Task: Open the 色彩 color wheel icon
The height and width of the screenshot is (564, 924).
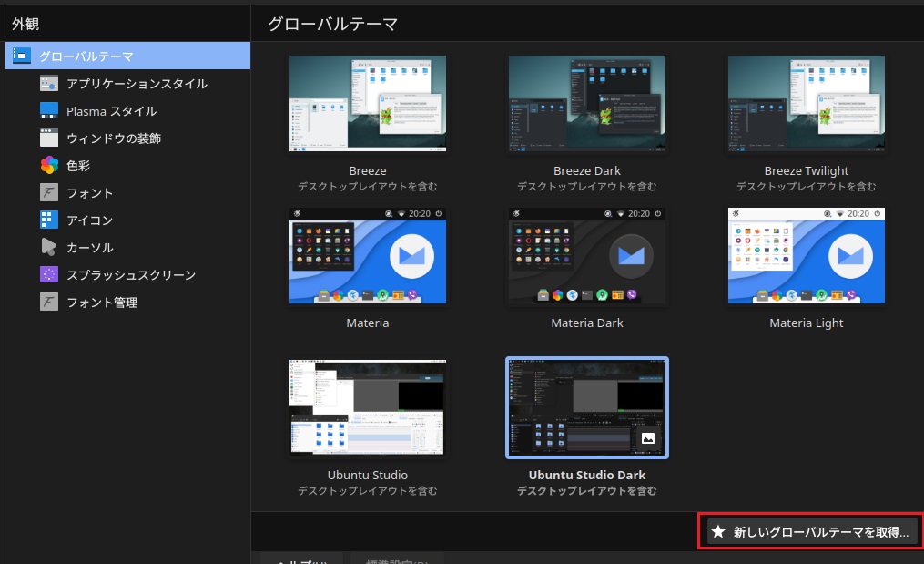Action: pyautogui.click(x=49, y=165)
